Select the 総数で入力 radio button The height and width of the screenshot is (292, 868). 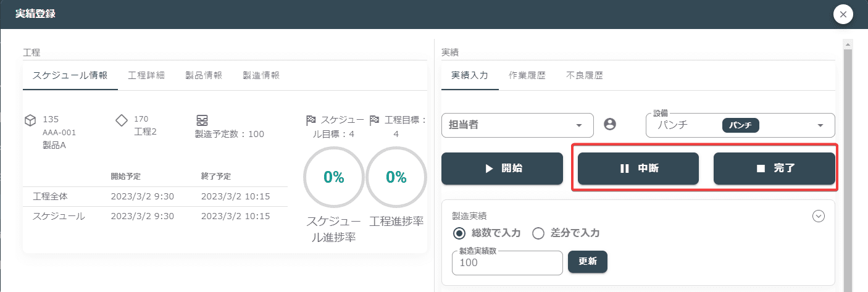pos(459,233)
